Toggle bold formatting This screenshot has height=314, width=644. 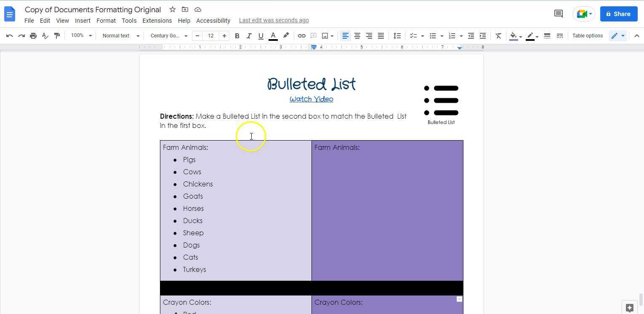click(237, 36)
